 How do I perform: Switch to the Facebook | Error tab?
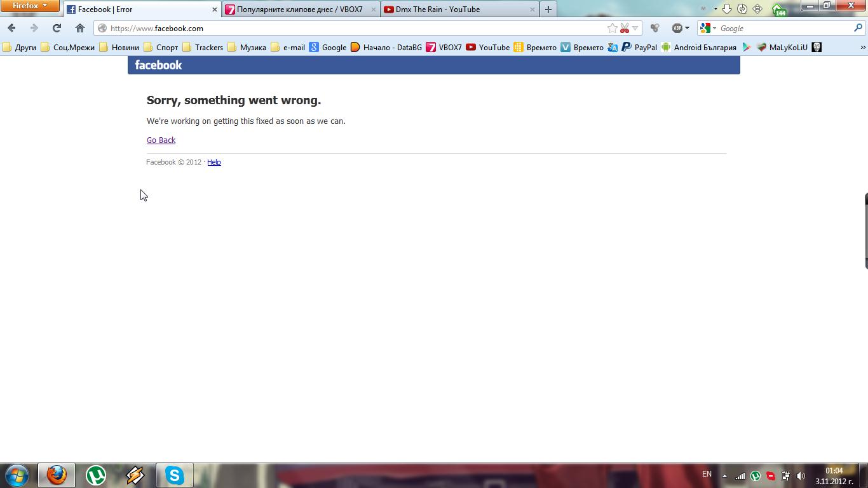pyautogui.click(x=142, y=10)
